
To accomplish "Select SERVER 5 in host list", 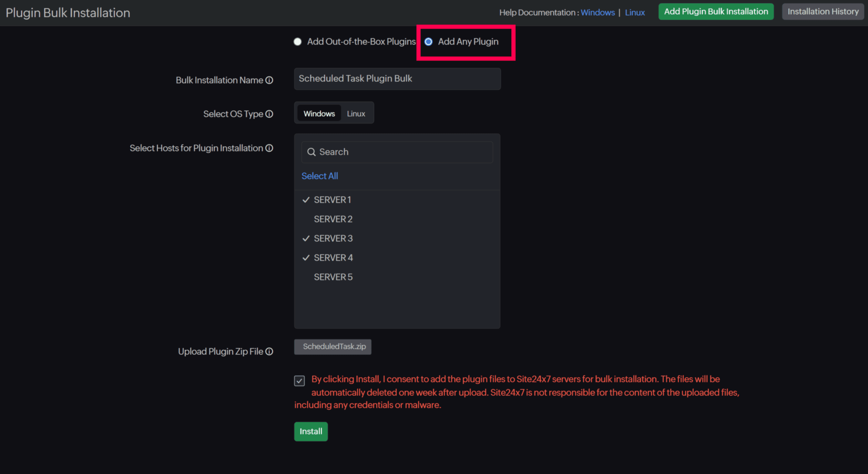I will (333, 277).
